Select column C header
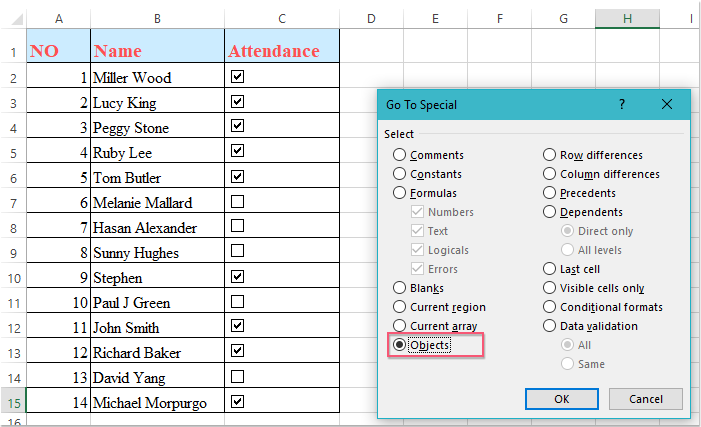 click(x=282, y=19)
